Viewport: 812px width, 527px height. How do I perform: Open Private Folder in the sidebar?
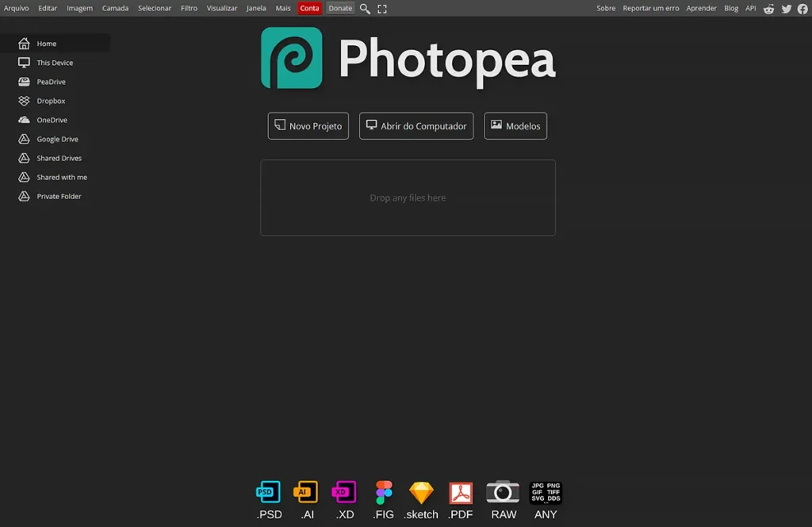tap(55, 196)
